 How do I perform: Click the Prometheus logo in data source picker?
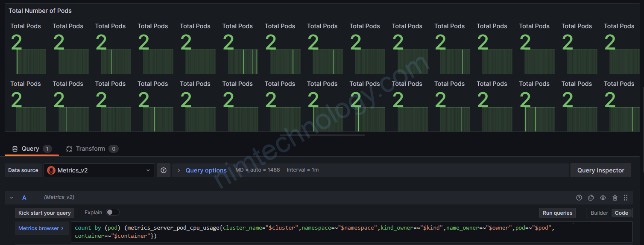pyautogui.click(x=51, y=170)
